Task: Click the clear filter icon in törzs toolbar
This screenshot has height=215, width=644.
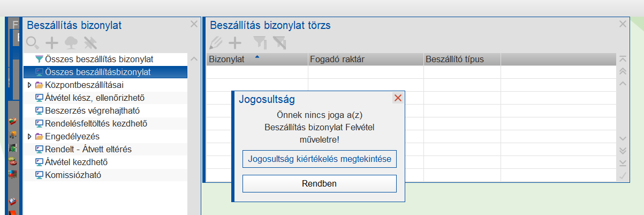Action: tap(279, 42)
